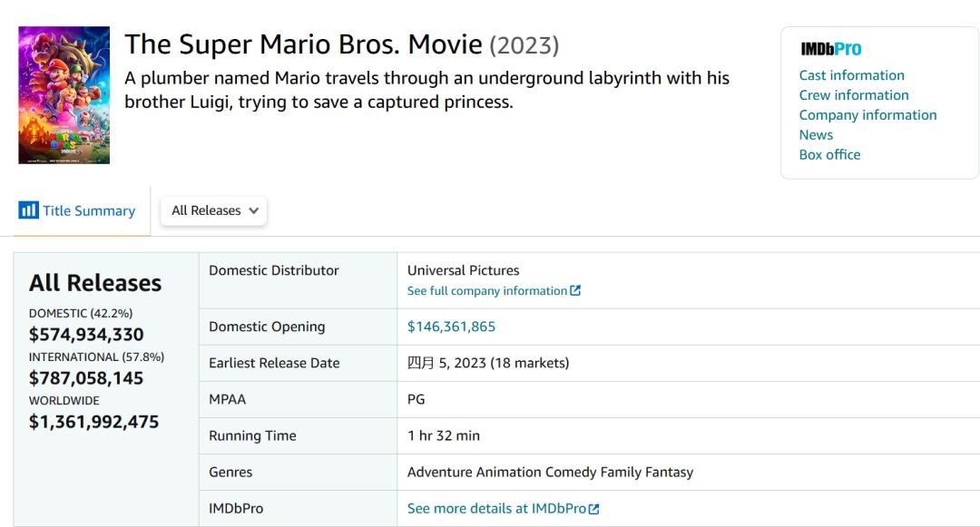Click See more details at IMDbPro
This screenshot has height=527, width=980.
(x=496, y=509)
